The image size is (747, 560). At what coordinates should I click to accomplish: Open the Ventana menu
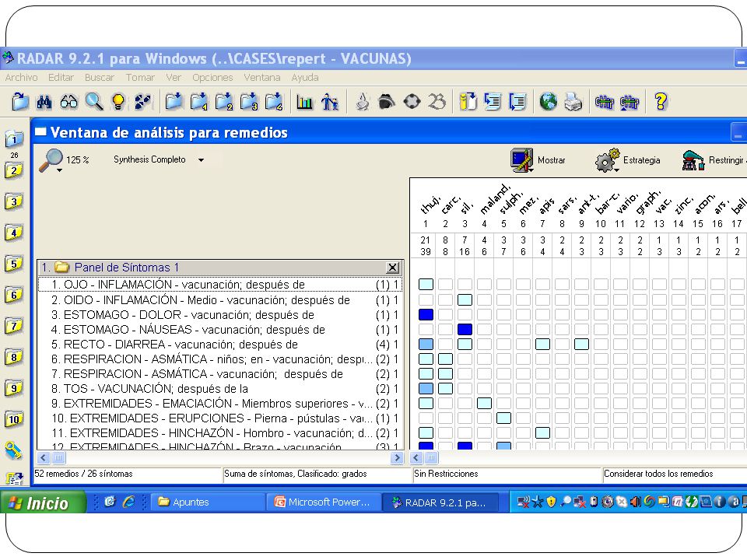click(262, 77)
